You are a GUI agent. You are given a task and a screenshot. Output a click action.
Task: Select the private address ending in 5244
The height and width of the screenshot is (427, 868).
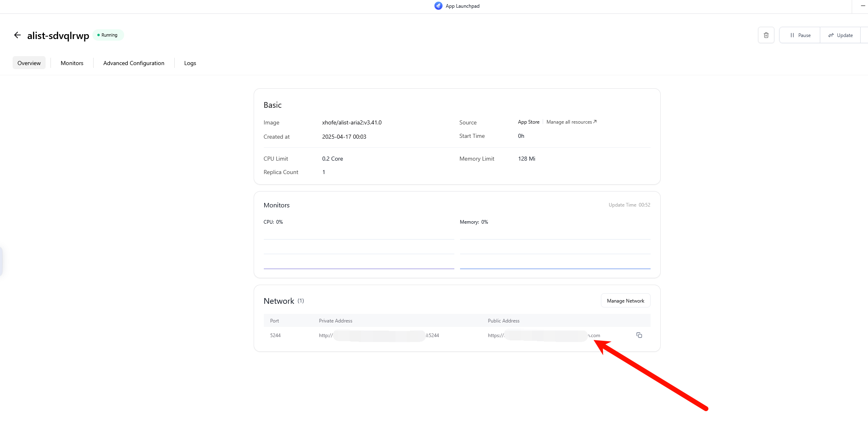(x=379, y=335)
